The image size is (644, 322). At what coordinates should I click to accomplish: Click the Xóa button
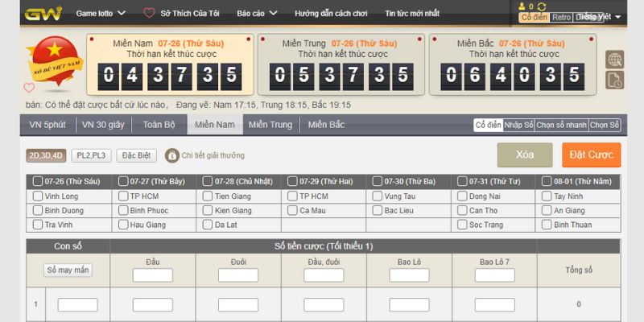click(525, 155)
